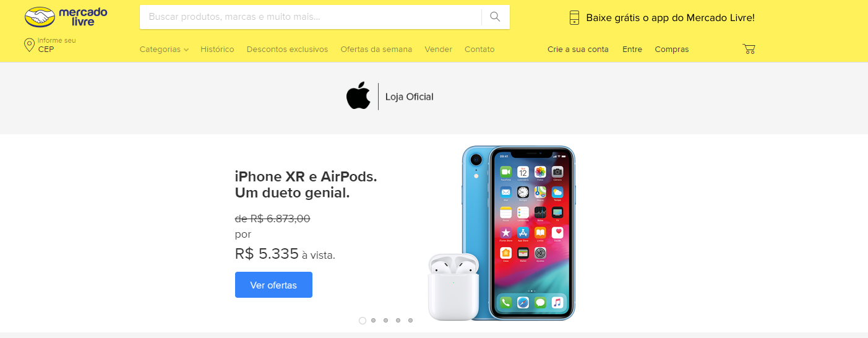The image size is (868, 338).
Task: Open the Crie a sua conta link
Action: (578, 49)
